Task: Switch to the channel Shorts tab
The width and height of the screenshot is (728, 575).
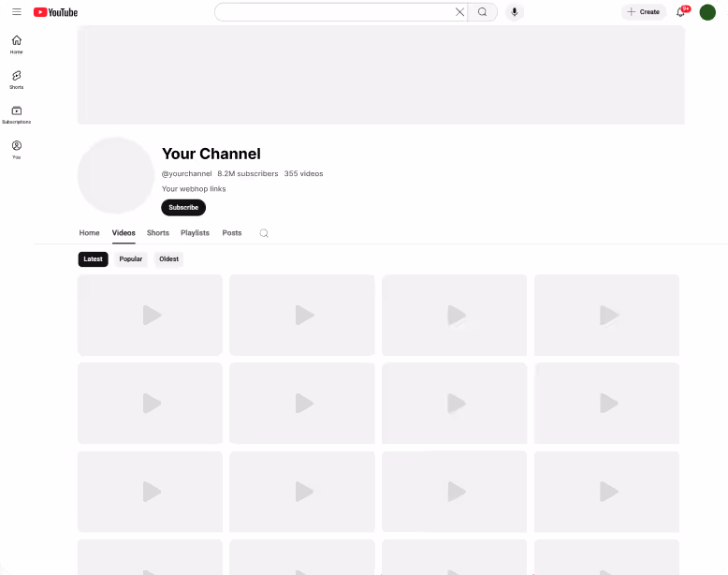Action: coord(158,232)
